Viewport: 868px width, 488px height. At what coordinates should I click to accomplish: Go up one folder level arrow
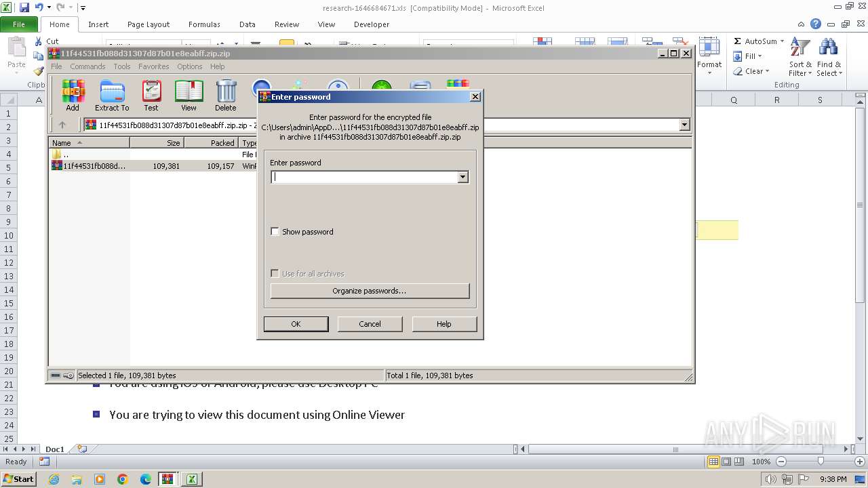62,125
